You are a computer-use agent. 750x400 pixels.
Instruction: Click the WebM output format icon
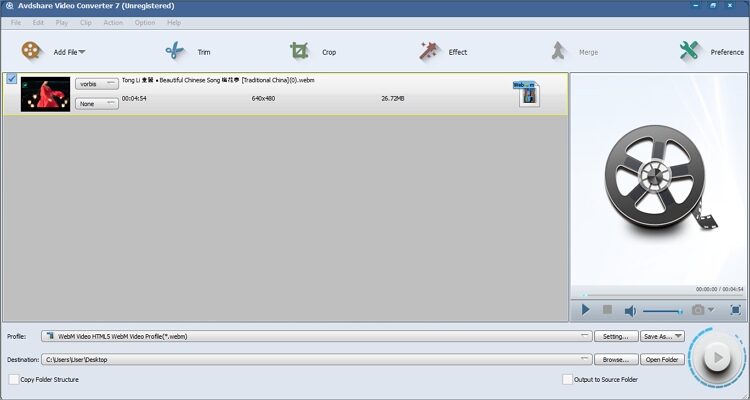coord(527,94)
